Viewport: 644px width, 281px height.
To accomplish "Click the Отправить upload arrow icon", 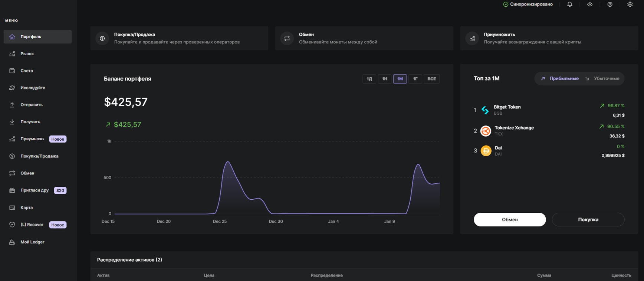I will [x=12, y=105].
